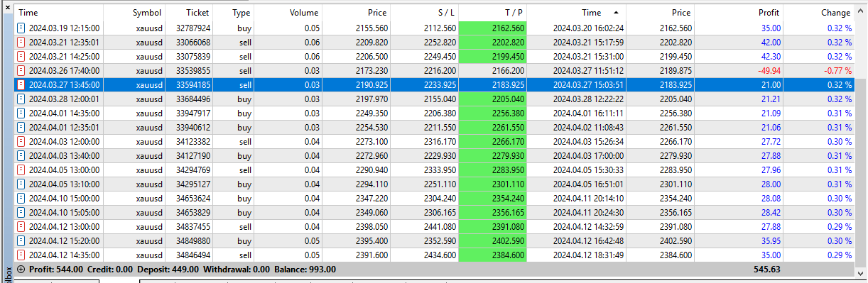Viewport: 868px width, 283px height.
Task: Select ticket number 33539855
Action: (x=193, y=71)
